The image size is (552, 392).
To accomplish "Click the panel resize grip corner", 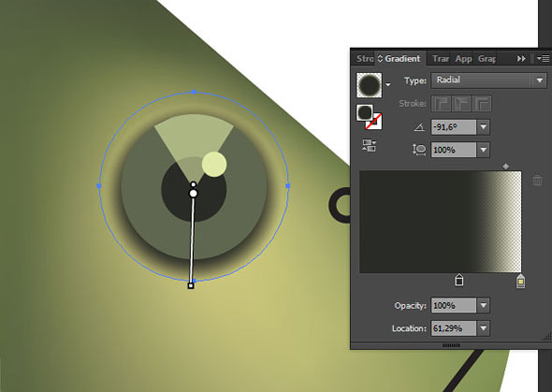I will click(x=547, y=337).
